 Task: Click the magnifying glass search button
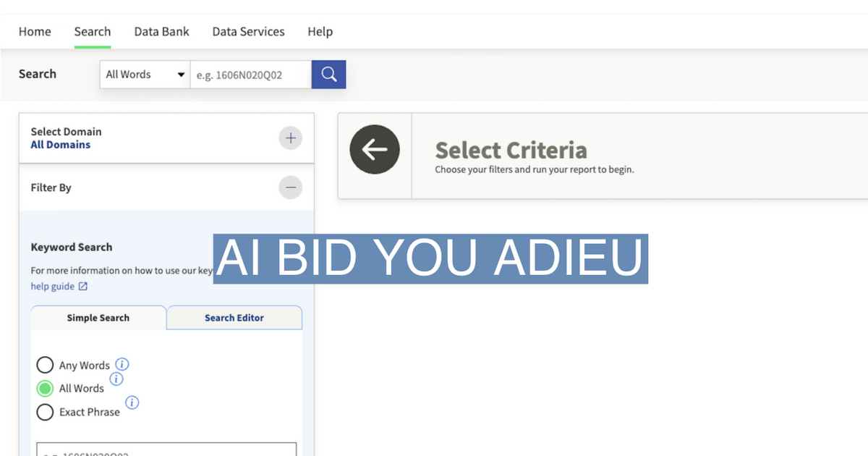pos(329,74)
